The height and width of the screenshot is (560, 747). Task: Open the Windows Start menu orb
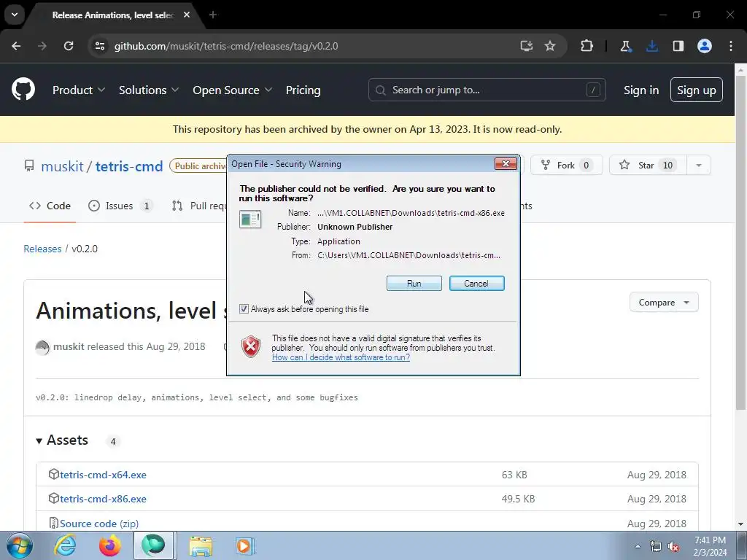click(20, 545)
